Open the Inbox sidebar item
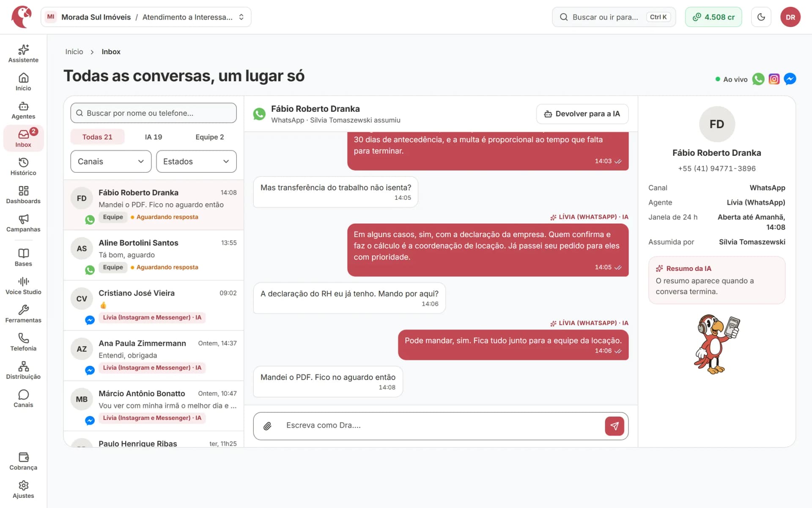The image size is (812, 508). click(23, 138)
